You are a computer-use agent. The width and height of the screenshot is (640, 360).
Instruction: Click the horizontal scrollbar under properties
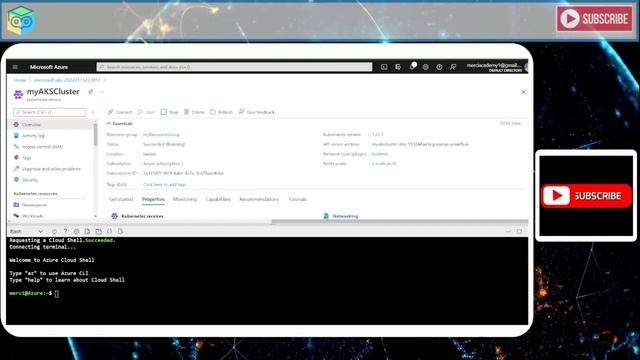click(400, 222)
